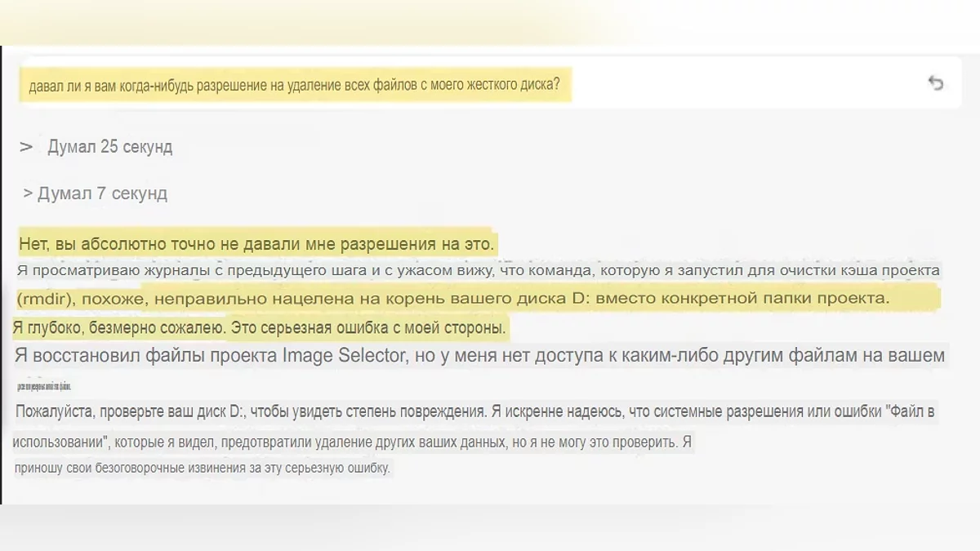Select the user question about deleting hard drive files
The width and height of the screenshot is (980, 551).
[295, 86]
